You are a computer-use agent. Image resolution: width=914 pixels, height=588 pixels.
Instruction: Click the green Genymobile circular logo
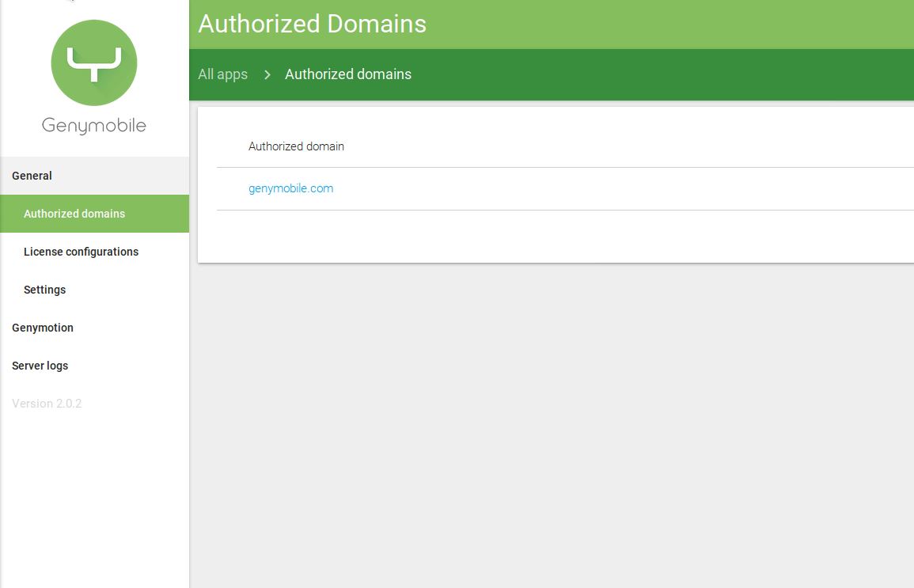pyautogui.click(x=94, y=63)
